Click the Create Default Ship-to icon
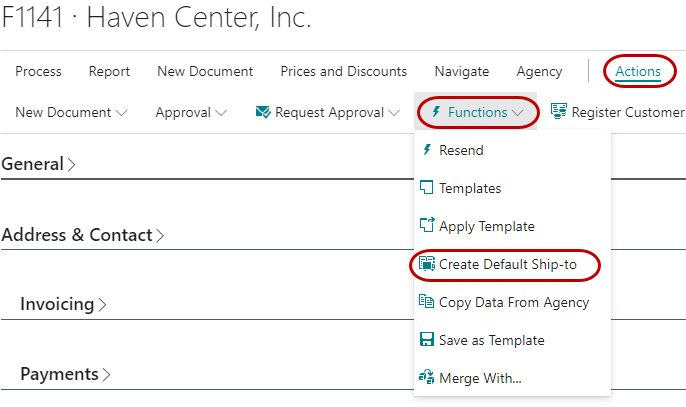 pos(427,264)
